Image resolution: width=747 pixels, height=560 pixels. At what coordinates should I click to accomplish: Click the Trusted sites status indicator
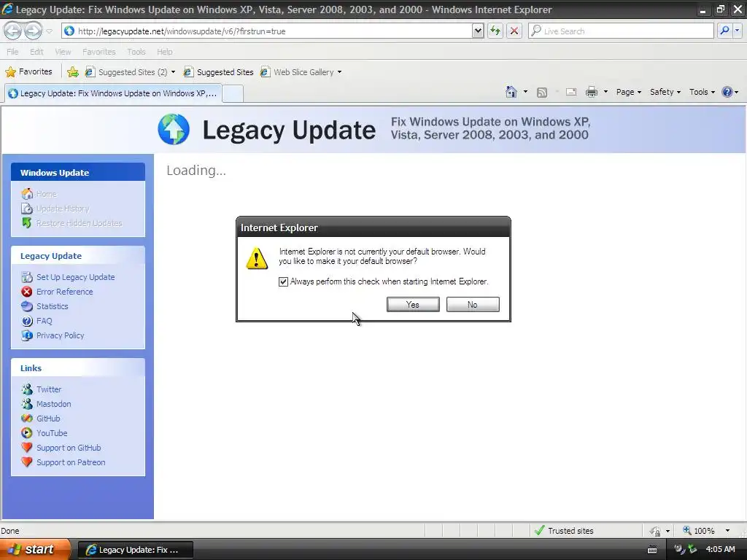point(565,531)
